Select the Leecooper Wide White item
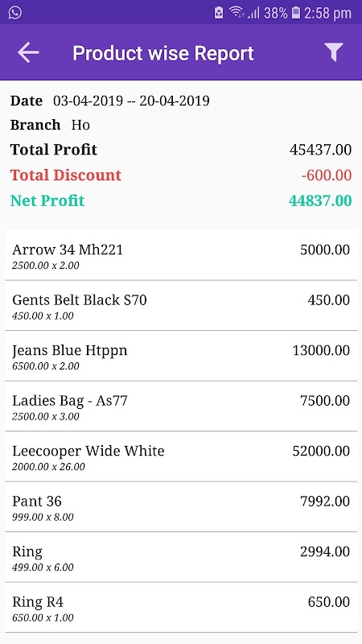 tap(181, 456)
